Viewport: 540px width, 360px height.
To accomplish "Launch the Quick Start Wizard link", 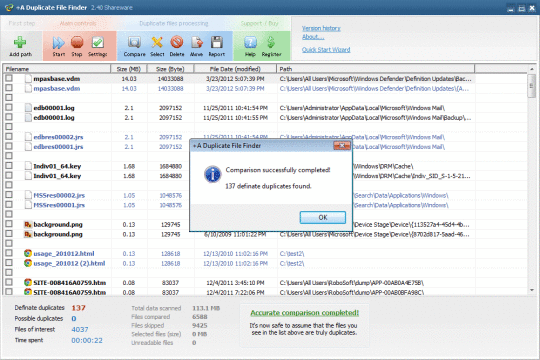I will coord(326,50).
